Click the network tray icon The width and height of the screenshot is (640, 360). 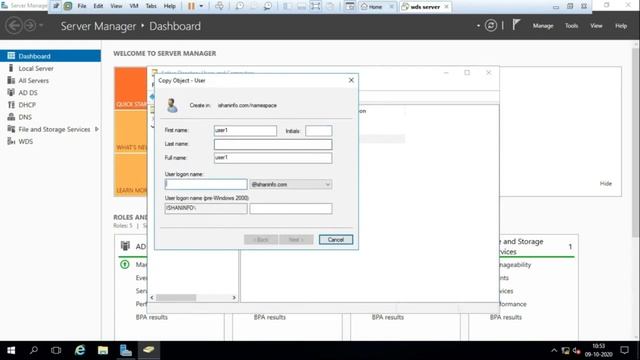coord(565,350)
